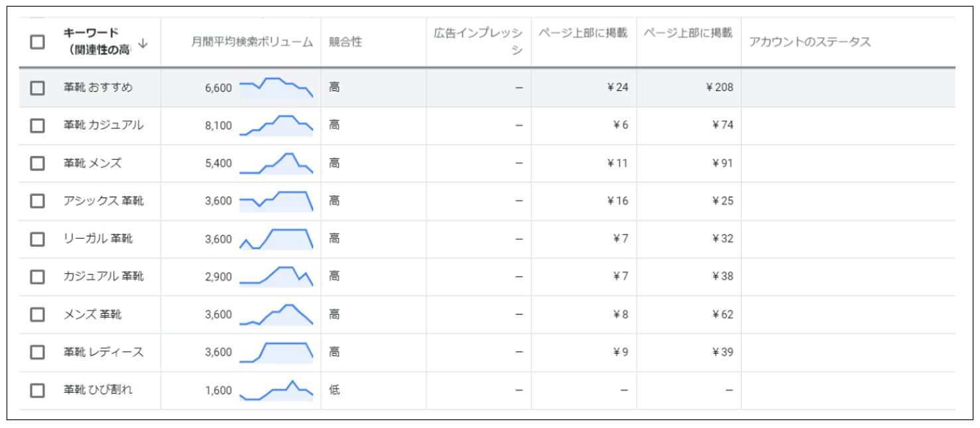Viewport: 980px width, 428px height.
Task: Check the box for 革靴 メンズ
Action: pos(38,163)
